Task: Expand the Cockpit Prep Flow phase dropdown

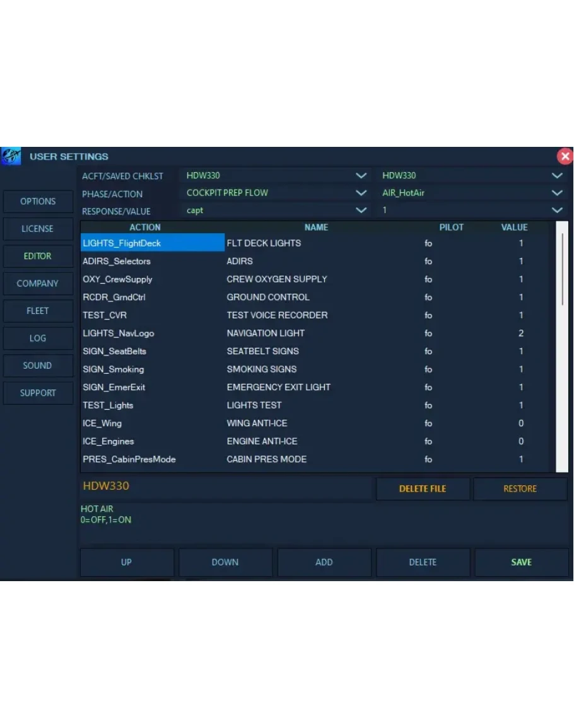Action: (361, 193)
